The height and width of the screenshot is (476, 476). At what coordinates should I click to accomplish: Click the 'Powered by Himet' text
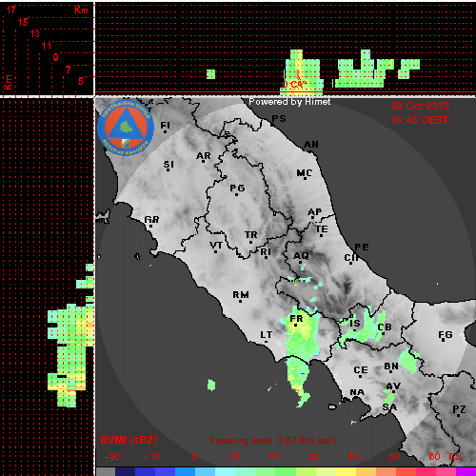click(289, 102)
